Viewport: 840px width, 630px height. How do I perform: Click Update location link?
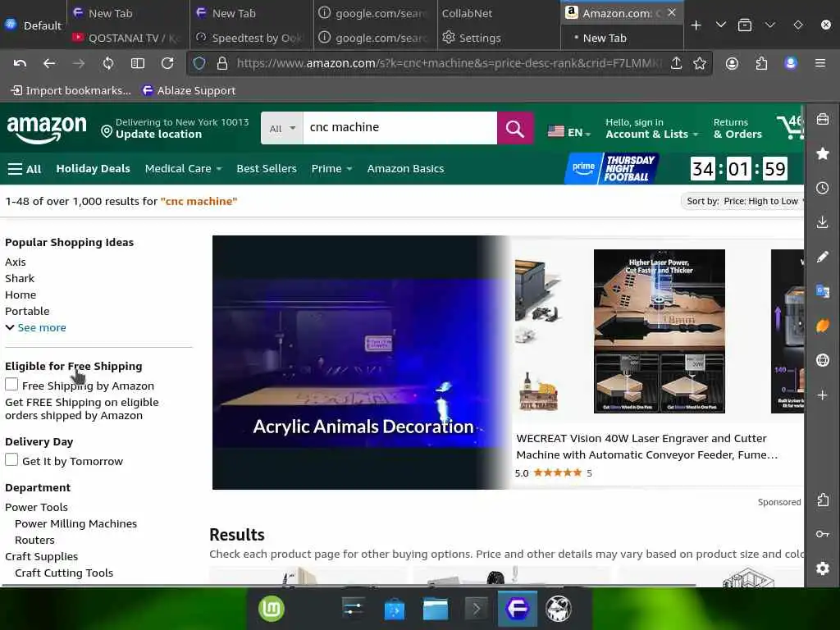[x=158, y=135]
